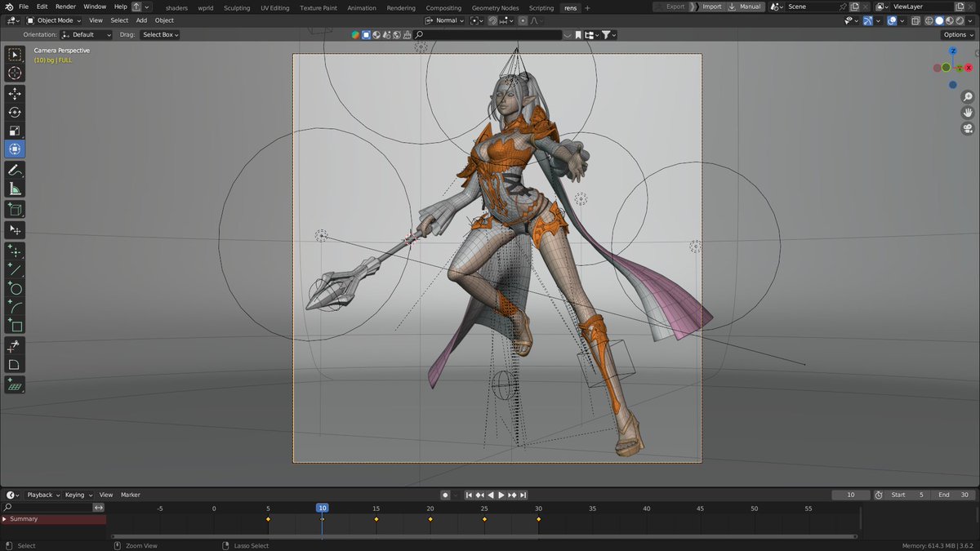Click the Pan view hand gizmo
980x551 pixels.
968,113
